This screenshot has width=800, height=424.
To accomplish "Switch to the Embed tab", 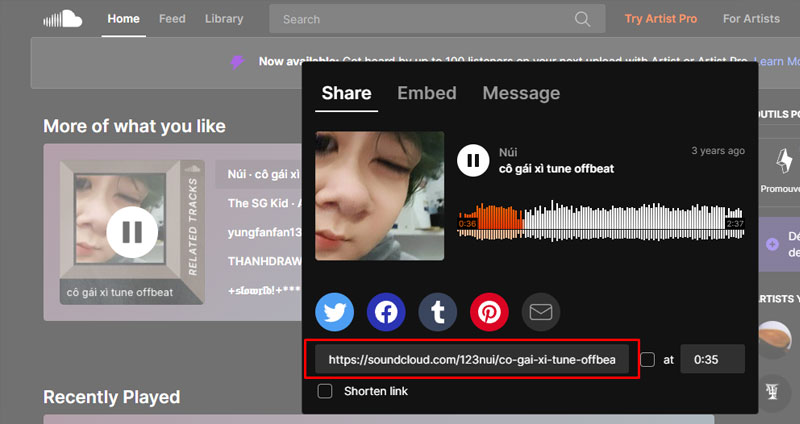I will coord(427,93).
